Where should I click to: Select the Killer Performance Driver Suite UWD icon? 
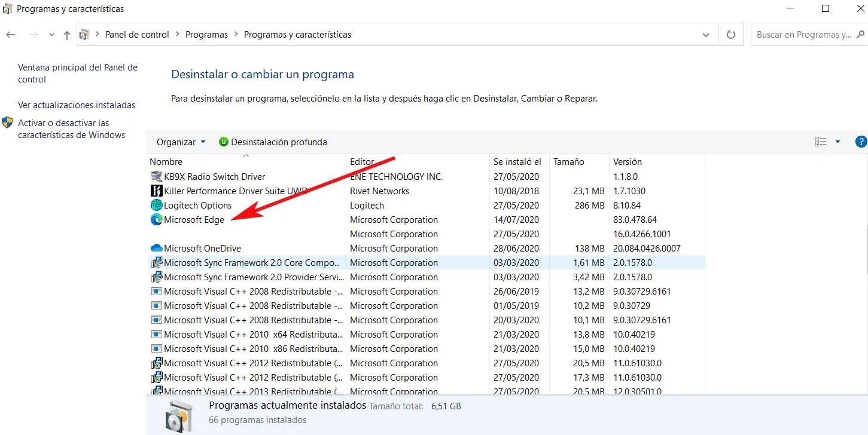pos(156,191)
